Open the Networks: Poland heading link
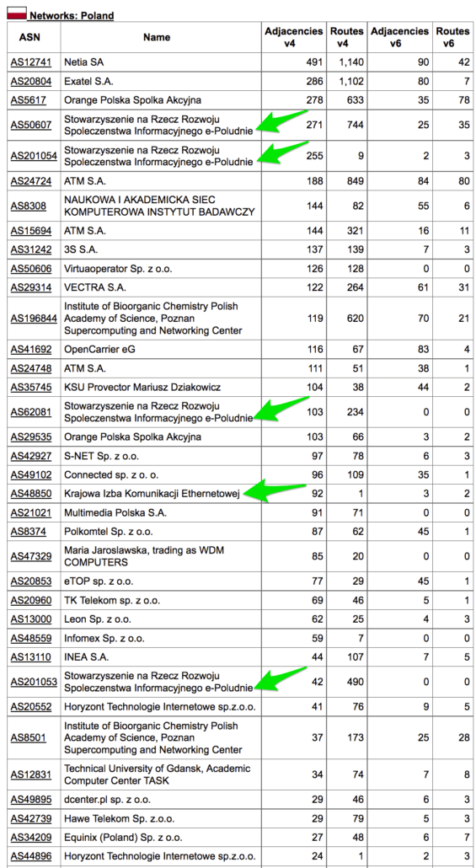The width and height of the screenshot is (476, 868). pos(72,15)
